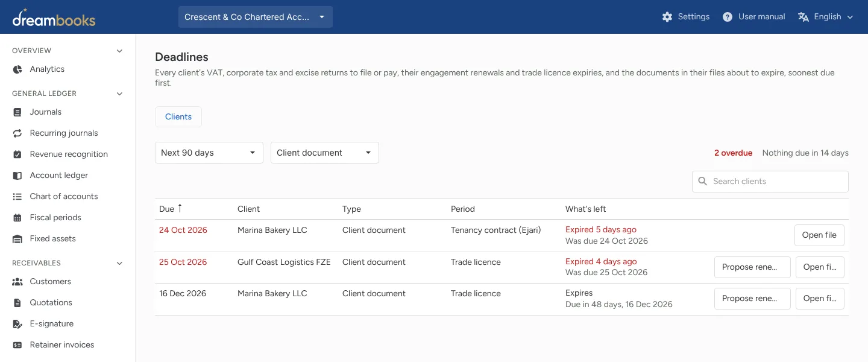Image resolution: width=868 pixels, height=362 pixels.
Task: Click the Customers people icon
Action: click(17, 282)
